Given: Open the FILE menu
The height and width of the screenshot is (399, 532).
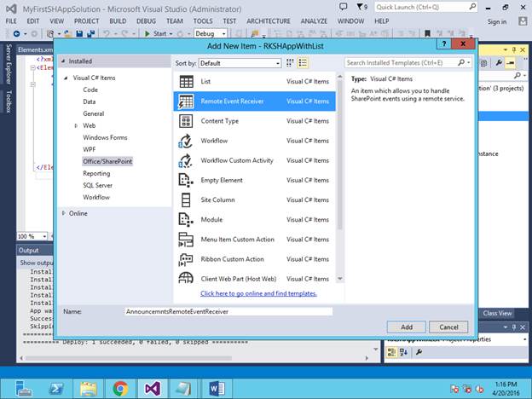Looking at the screenshot, I should click(x=11, y=21).
